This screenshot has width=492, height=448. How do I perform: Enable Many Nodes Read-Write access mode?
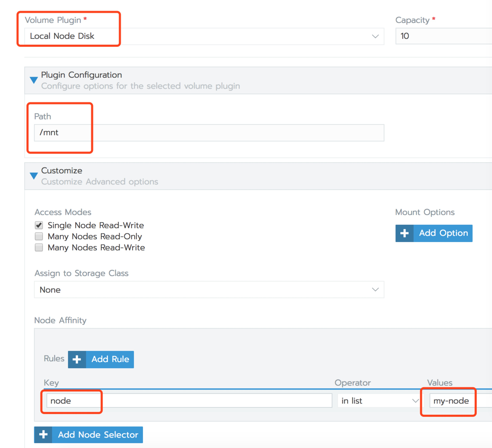(x=39, y=247)
